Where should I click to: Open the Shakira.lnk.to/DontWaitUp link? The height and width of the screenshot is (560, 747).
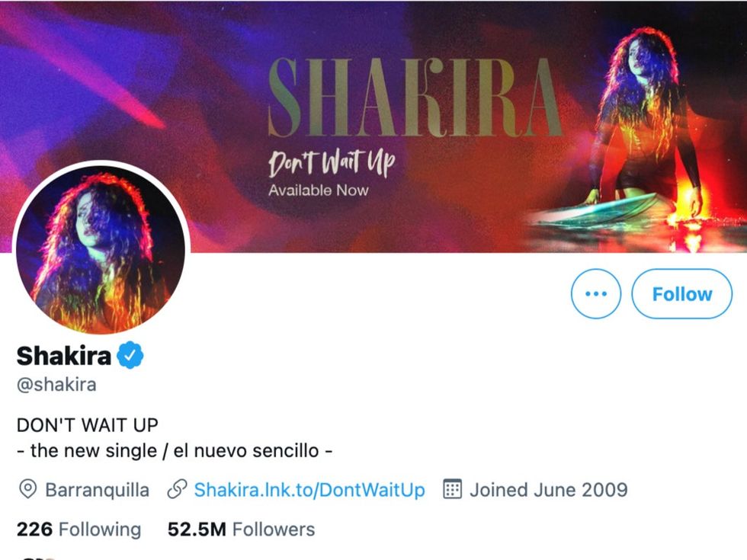coord(309,489)
